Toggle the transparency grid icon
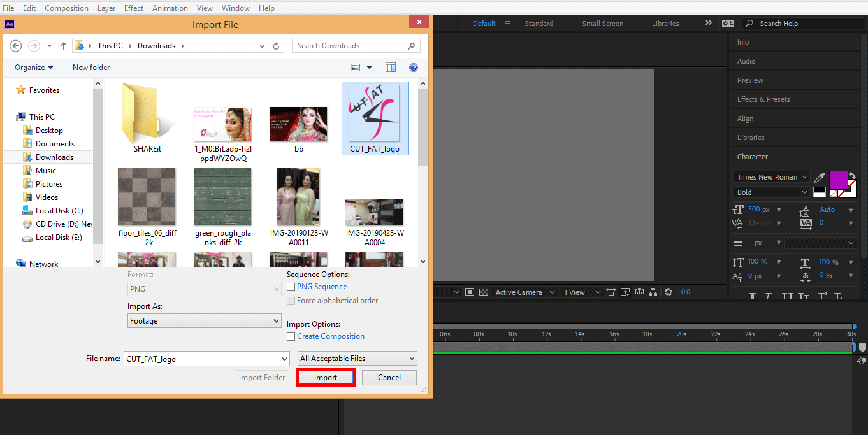Screen dimensions: 868x435 tap(484, 292)
